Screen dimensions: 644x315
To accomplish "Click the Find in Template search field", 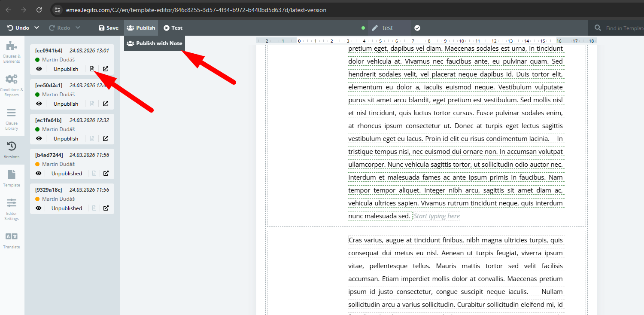I will [623, 28].
